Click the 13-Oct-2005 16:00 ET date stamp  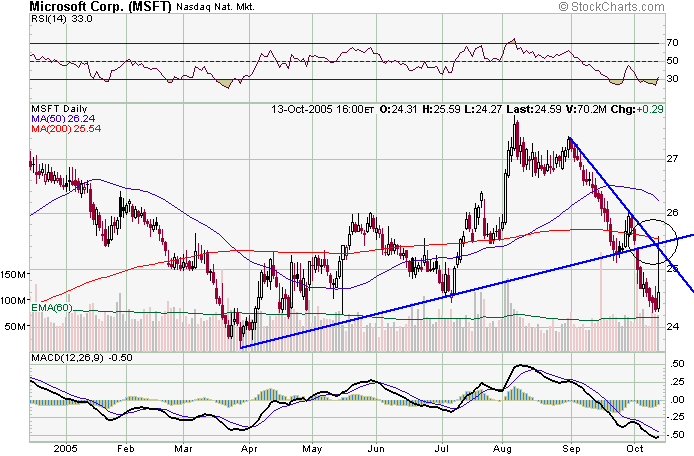tap(323, 109)
